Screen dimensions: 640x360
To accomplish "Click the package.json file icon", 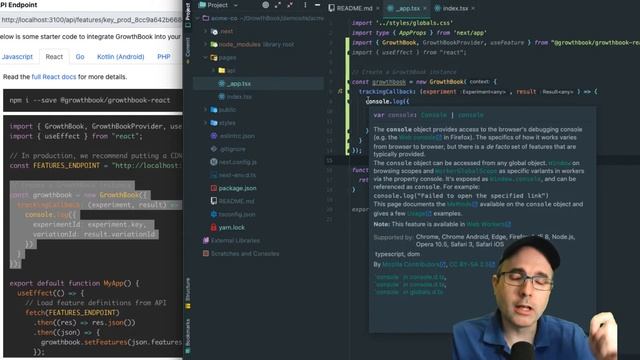I will tap(213, 188).
